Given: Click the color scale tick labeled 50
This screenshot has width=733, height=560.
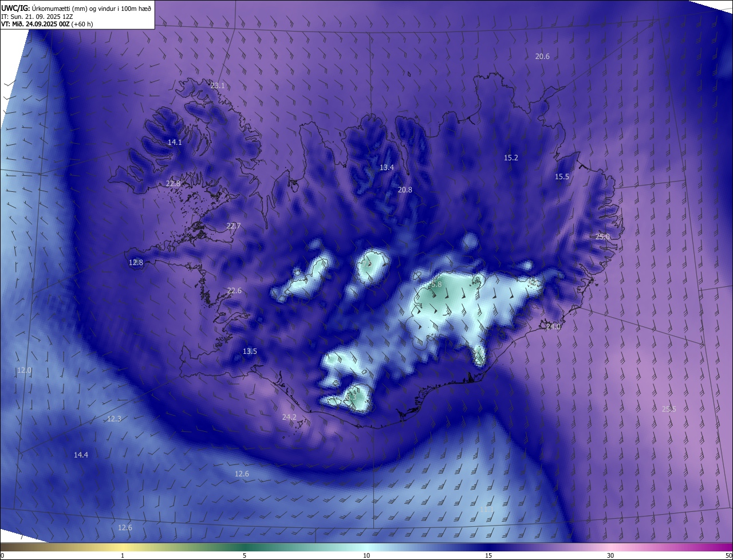Looking at the screenshot, I should (728, 555).
